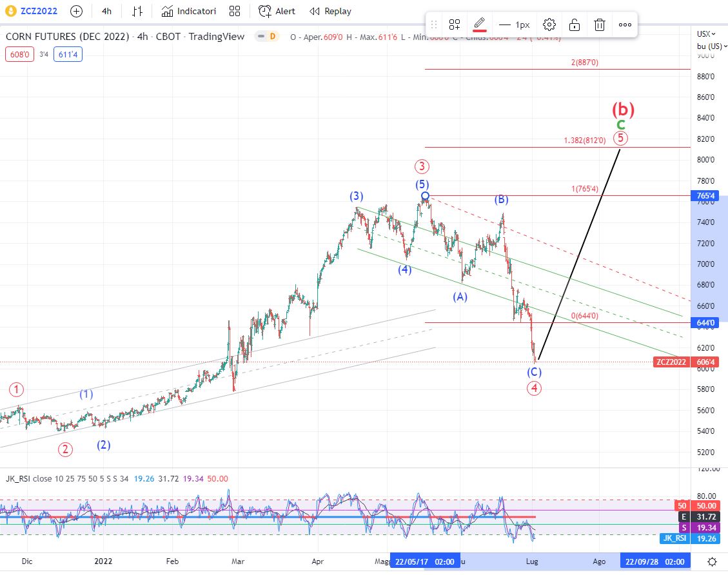Select the 1(765'4) Fibonacci level label
Viewport: 728px width, 575px height.
click(x=585, y=188)
